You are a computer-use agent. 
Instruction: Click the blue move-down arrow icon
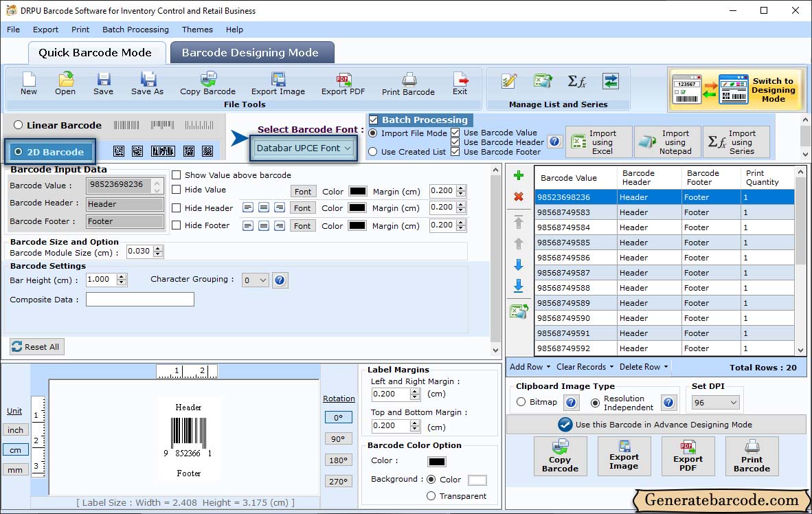click(x=519, y=265)
